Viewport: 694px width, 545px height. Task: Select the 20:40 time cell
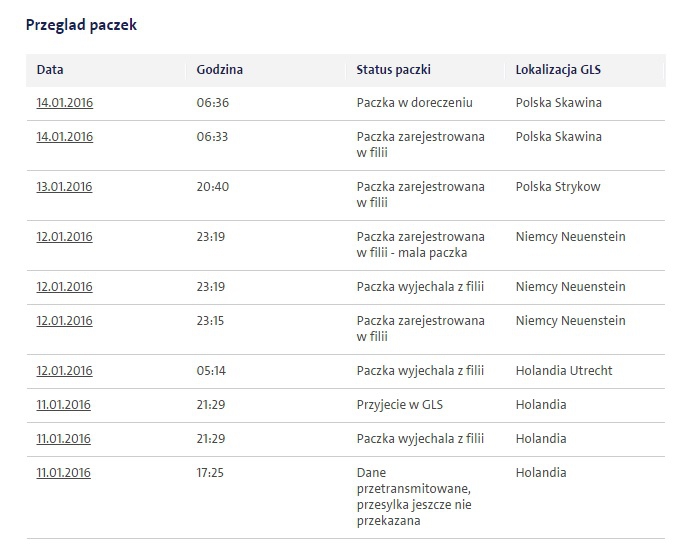213,187
